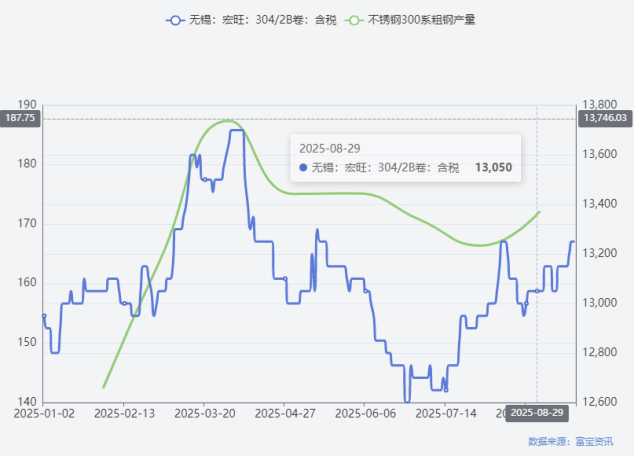
Task: Click the 2025-08-29 axis pointer label
Action: (x=537, y=413)
